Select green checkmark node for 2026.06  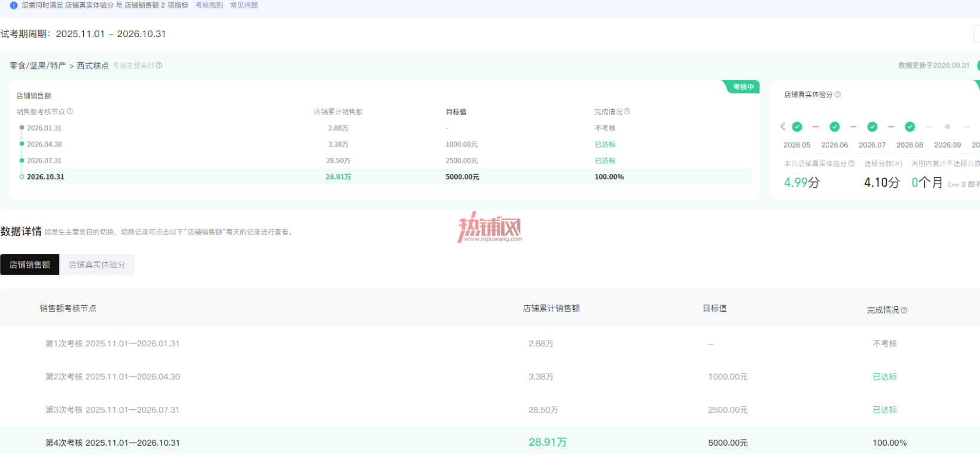(835, 127)
